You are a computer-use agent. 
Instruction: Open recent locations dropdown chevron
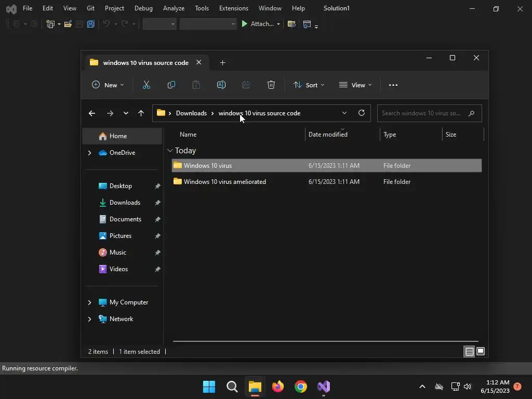click(x=126, y=113)
